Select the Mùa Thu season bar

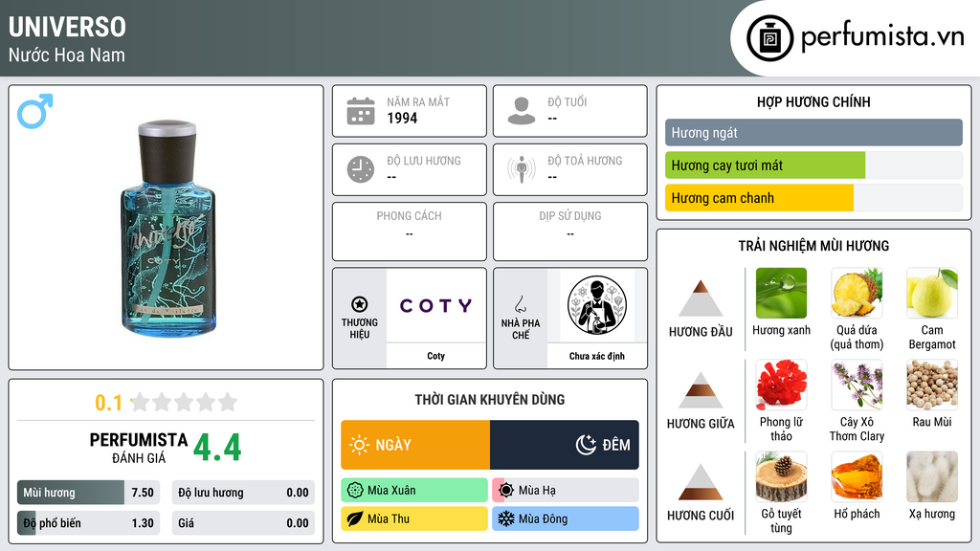point(414,518)
